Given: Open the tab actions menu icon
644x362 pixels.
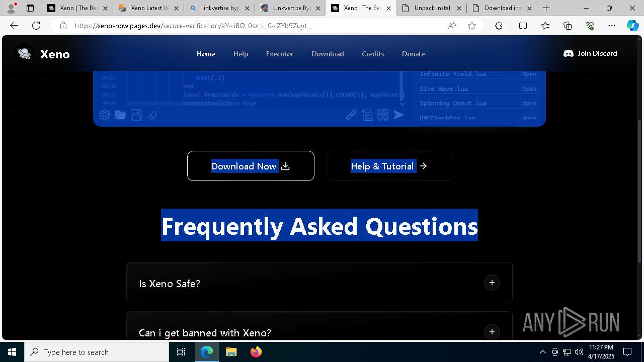Looking at the screenshot, I should [x=30, y=8].
